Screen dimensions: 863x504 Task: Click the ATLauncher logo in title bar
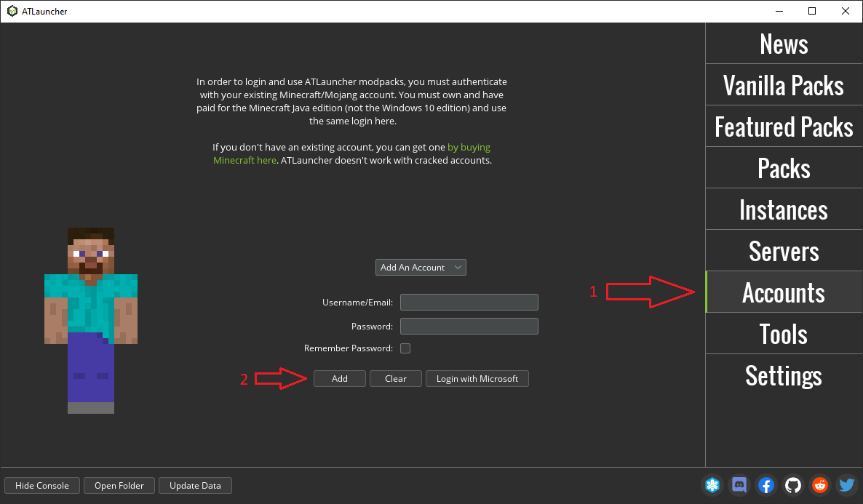click(x=12, y=11)
